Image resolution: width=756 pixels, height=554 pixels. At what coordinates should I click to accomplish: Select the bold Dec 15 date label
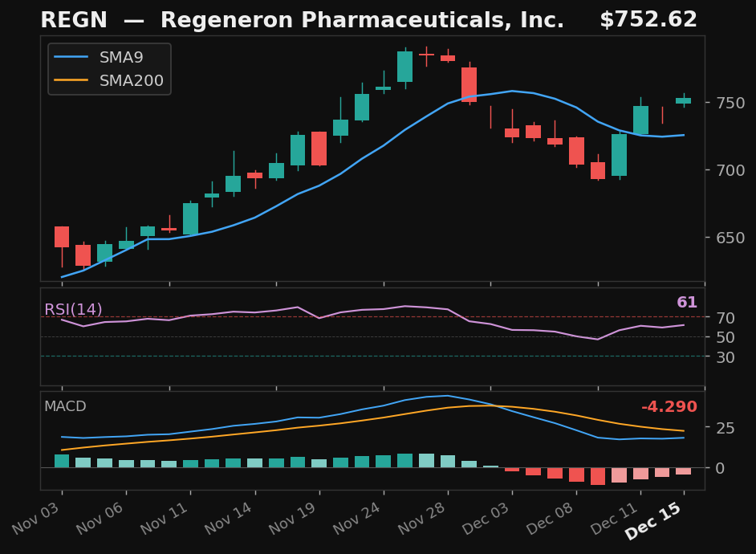654,521
